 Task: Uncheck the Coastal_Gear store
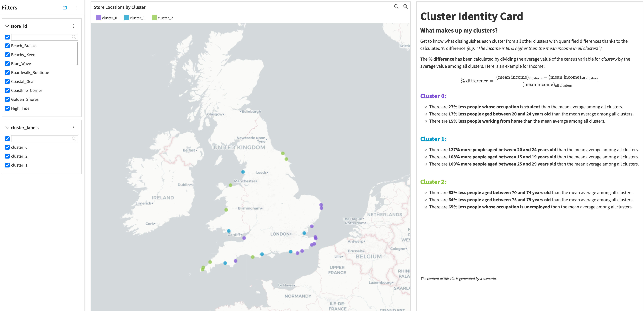[8, 82]
